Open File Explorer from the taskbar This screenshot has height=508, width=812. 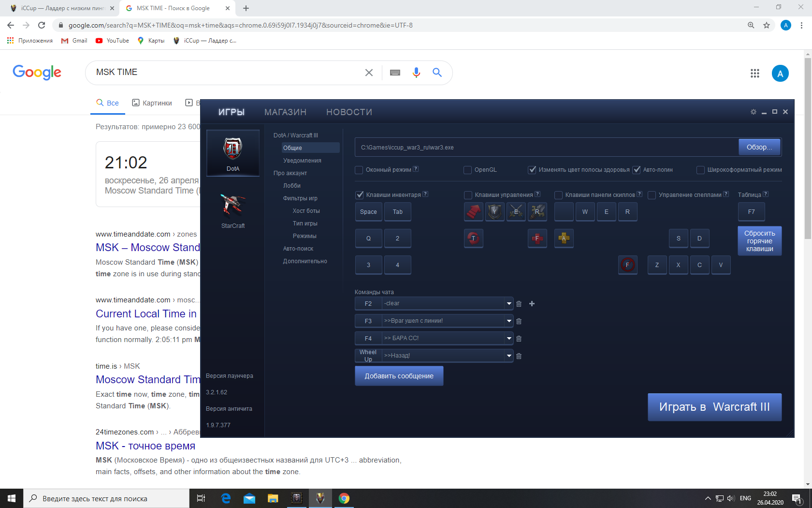(273, 498)
